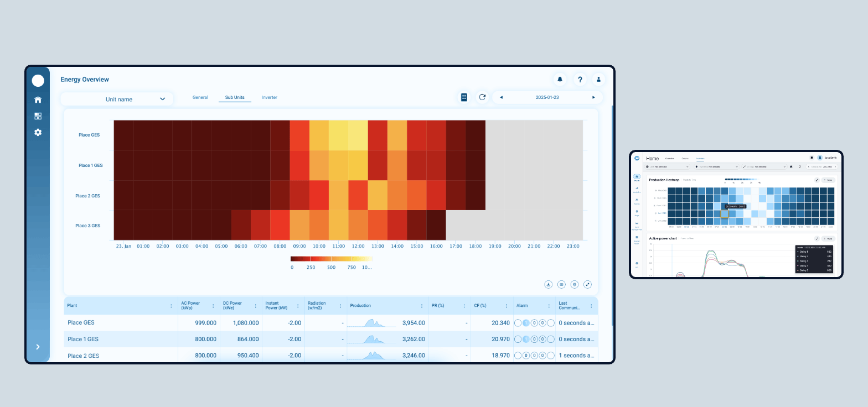Click the refresh data icon
Viewport: 868px width, 407px height.
482,97
